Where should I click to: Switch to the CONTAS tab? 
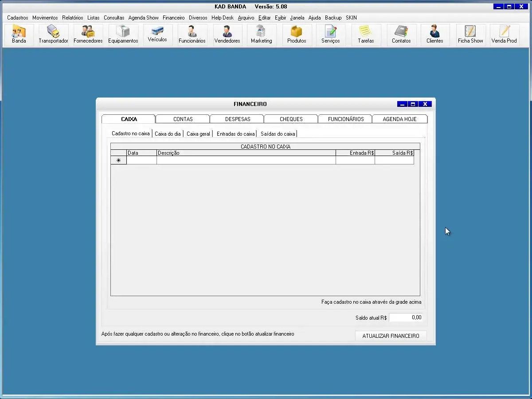click(183, 119)
